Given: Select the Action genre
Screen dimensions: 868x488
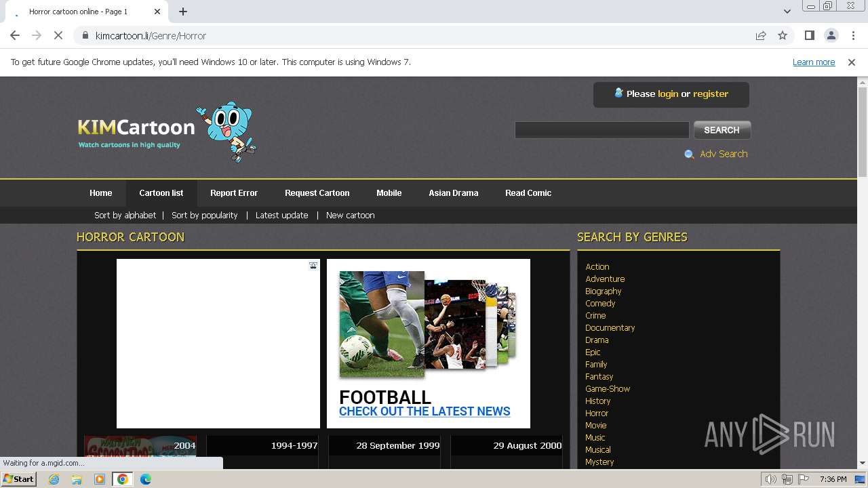Looking at the screenshot, I should tap(597, 267).
